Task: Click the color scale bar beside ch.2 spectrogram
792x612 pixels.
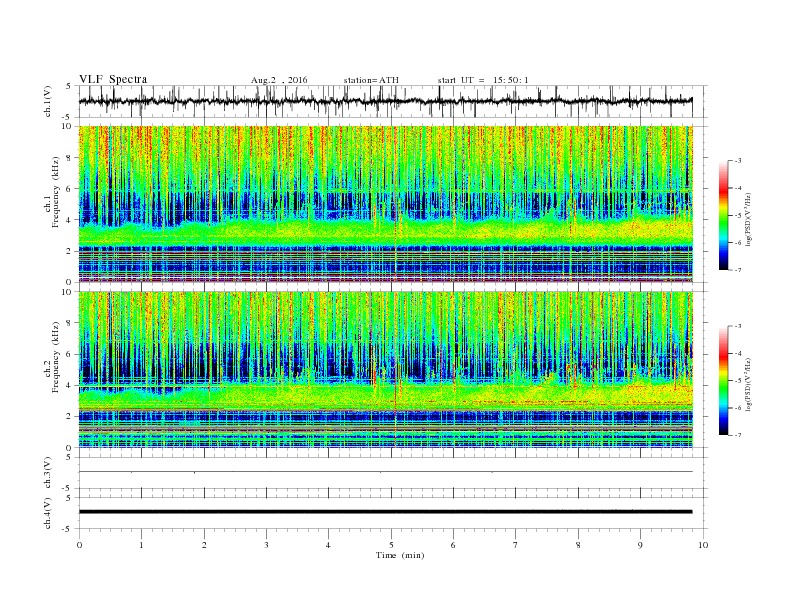Action: [724, 380]
